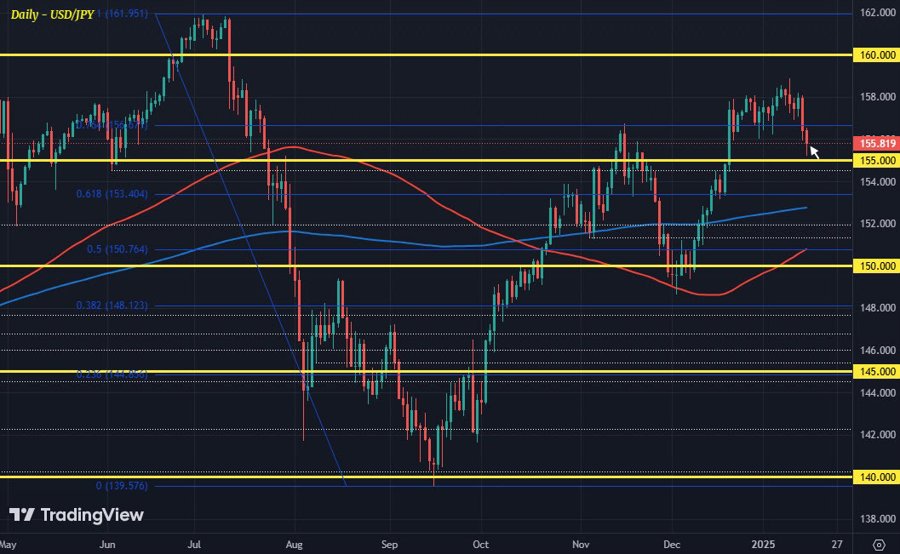Click the 'Jul' date axis label

coord(194,544)
